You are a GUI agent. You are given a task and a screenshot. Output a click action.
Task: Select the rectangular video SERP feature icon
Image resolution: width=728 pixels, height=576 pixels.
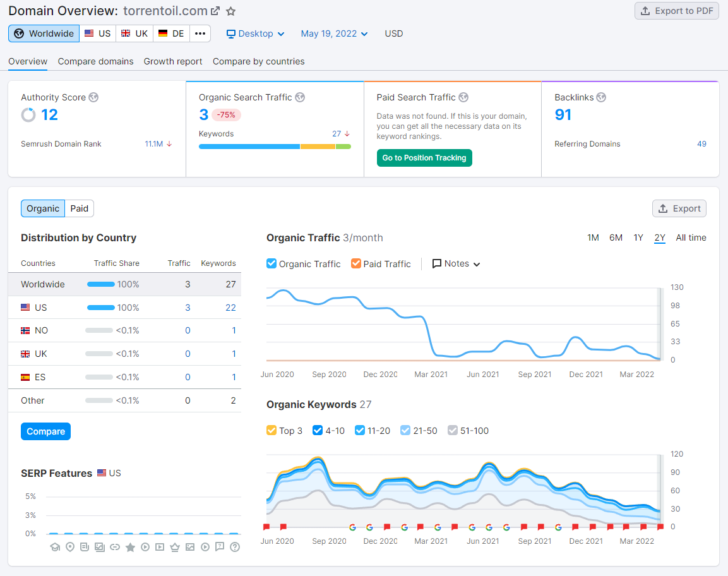[160, 547]
